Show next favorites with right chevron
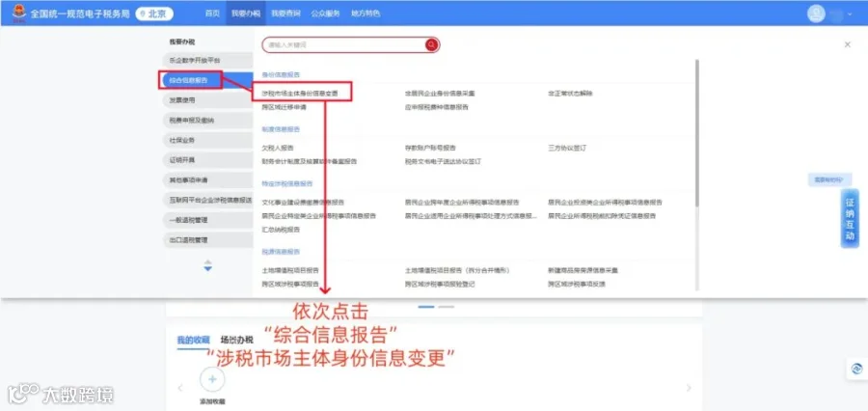868x411 pixels. (x=689, y=388)
